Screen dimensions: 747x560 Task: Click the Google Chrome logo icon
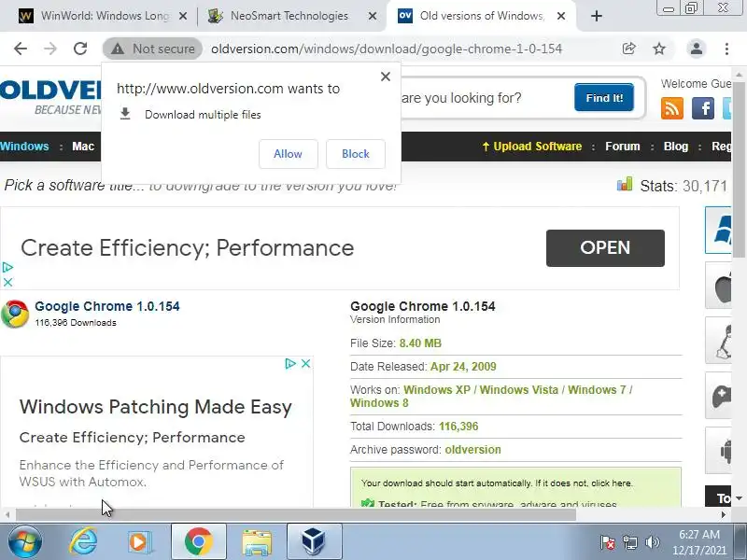pos(15,314)
